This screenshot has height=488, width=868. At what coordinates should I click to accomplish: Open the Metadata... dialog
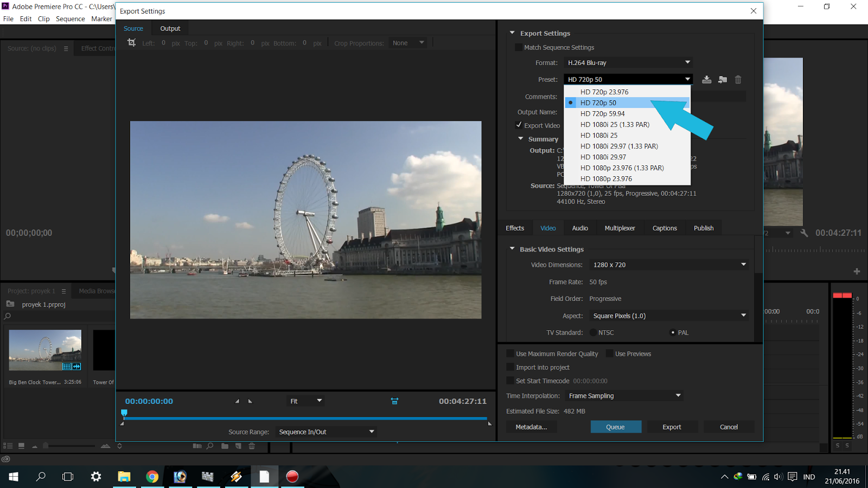point(531,427)
